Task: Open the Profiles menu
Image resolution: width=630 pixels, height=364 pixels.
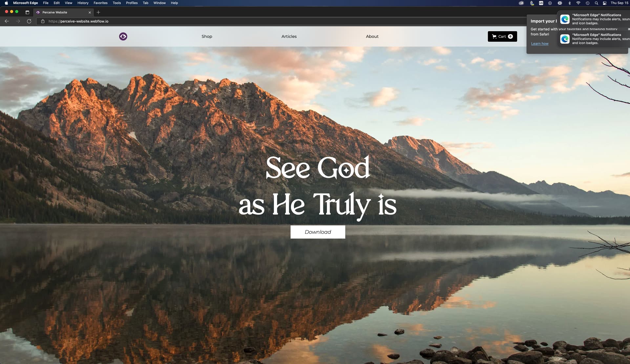Action: tap(132, 3)
